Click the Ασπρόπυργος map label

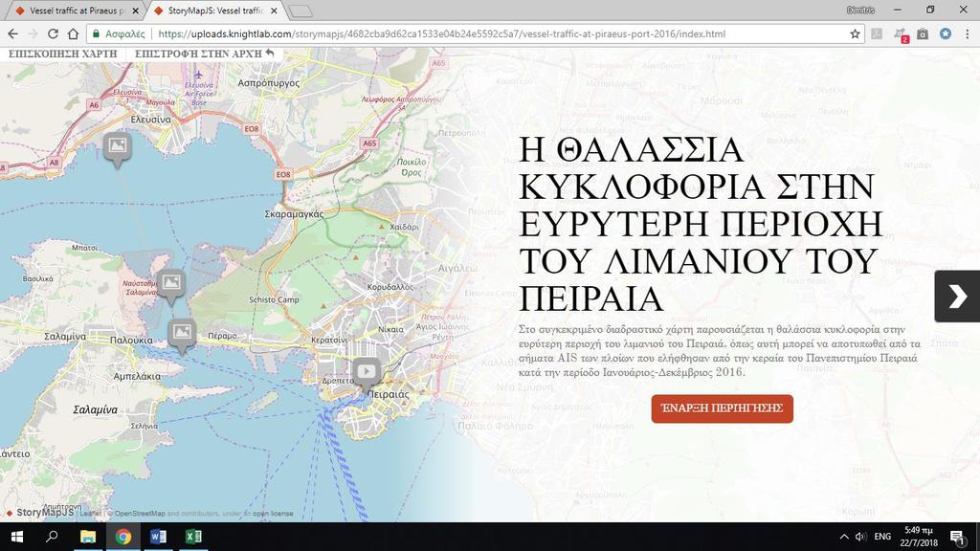coord(269,82)
